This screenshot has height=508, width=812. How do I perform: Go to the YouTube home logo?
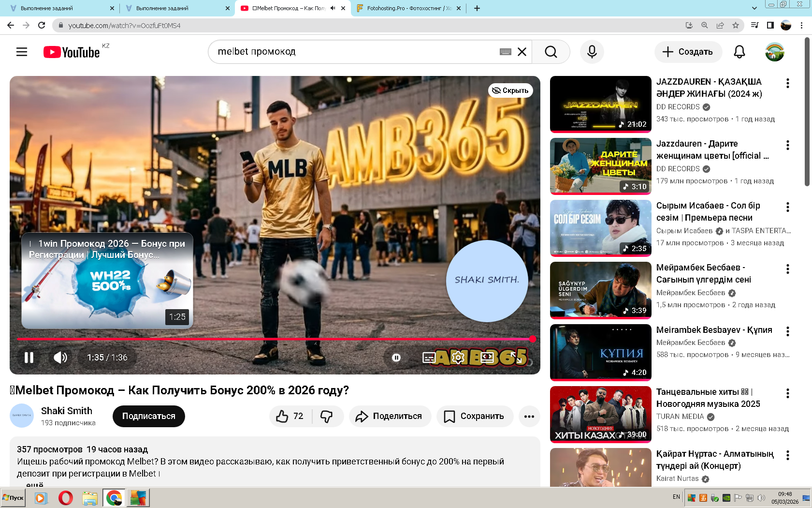[x=72, y=52]
